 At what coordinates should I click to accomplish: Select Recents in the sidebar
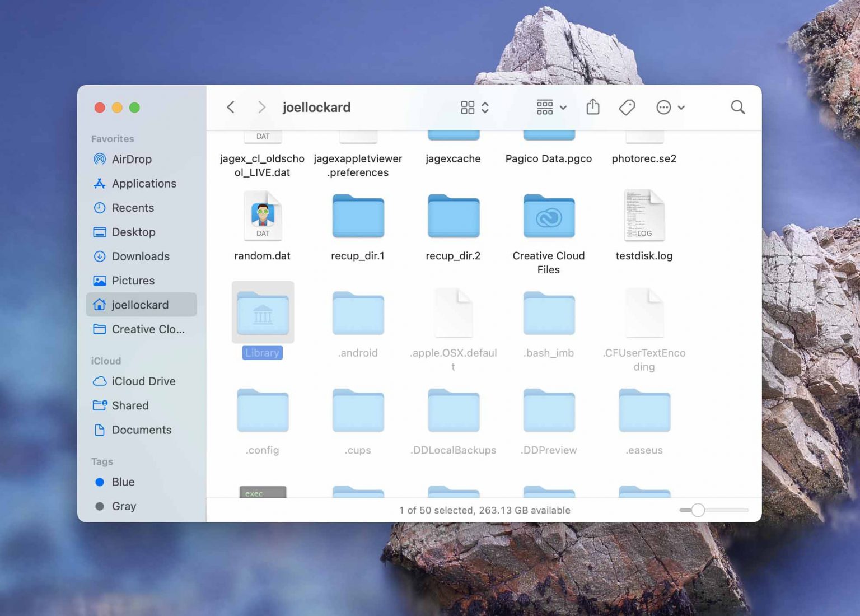(x=133, y=208)
